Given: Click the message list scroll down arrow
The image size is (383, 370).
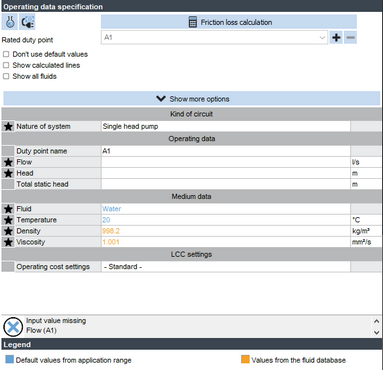Looking at the screenshot, I should (x=376, y=332).
